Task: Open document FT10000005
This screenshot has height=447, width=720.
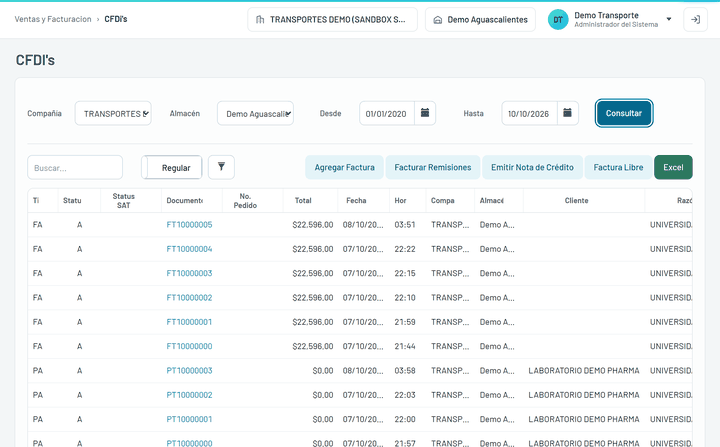Action: pyautogui.click(x=189, y=225)
